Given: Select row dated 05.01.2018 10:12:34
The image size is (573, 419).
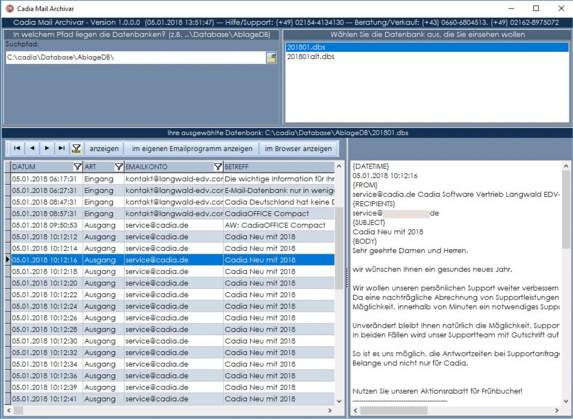Looking at the screenshot, I should click(172, 364).
